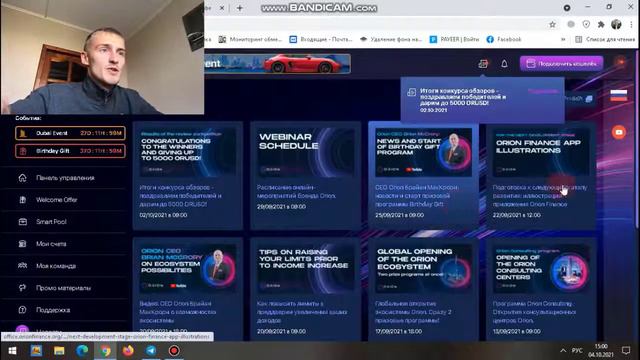Open Удаление фона bookmark
The height and width of the screenshot is (360, 640).
391,39
